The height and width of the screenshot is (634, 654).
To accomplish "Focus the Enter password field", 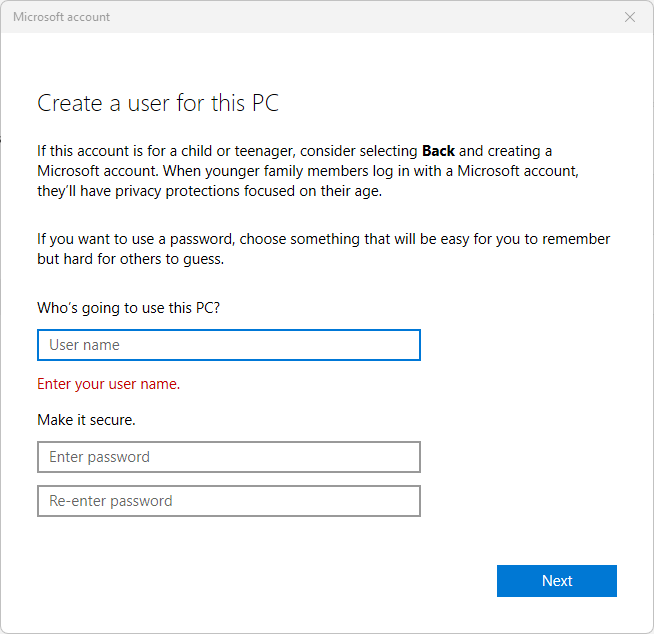I will [229, 457].
